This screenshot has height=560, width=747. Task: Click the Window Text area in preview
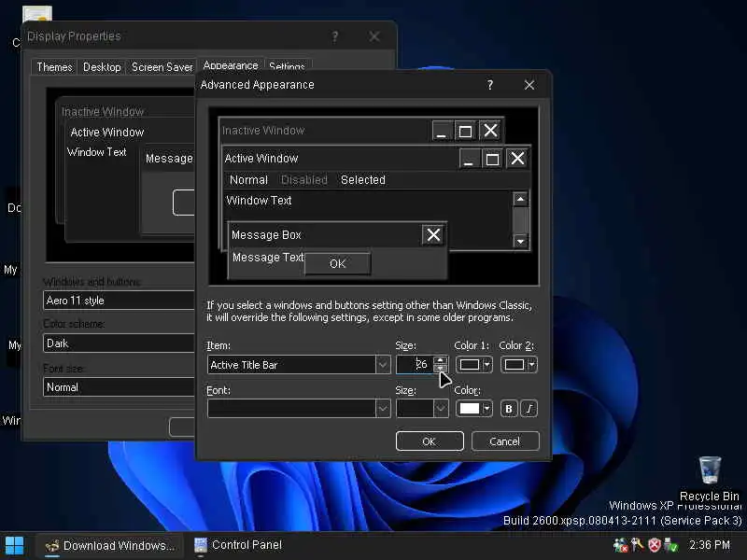pyautogui.click(x=259, y=201)
